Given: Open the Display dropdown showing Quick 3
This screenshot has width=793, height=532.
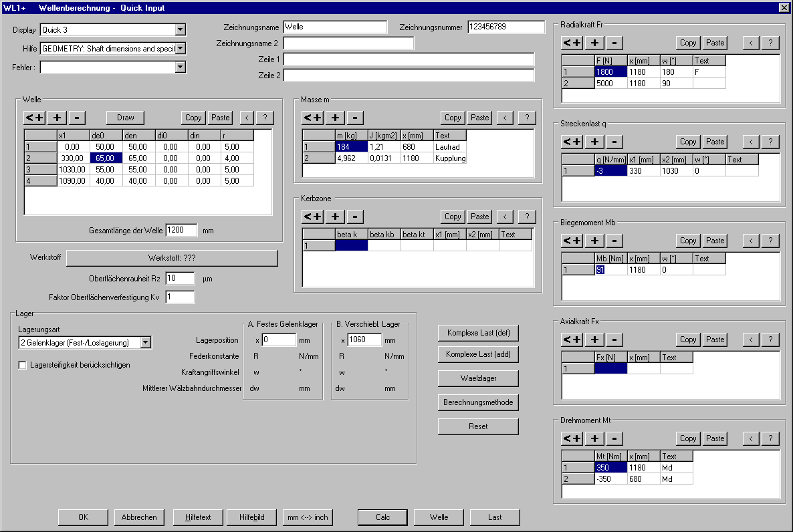Looking at the screenshot, I should [x=180, y=29].
